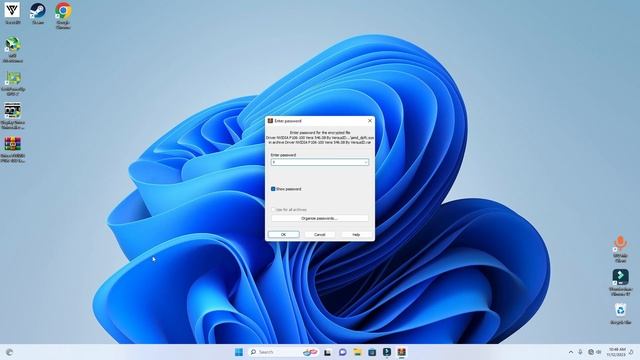Close the Enter password dialog with X

(370, 121)
